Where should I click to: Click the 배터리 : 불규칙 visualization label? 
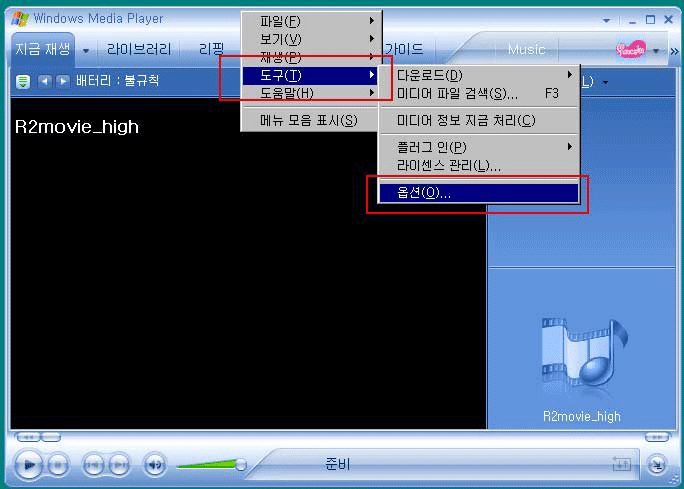(x=117, y=80)
